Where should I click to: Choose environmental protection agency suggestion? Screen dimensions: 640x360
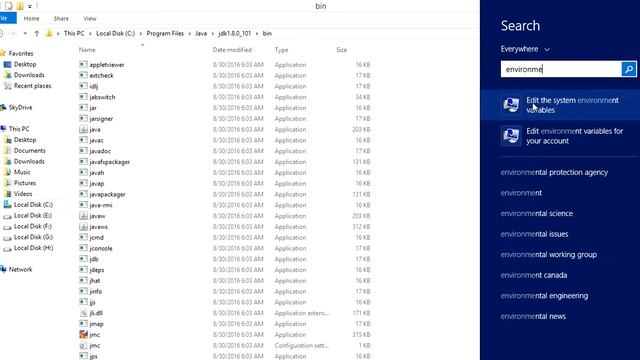tap(554, 172)
